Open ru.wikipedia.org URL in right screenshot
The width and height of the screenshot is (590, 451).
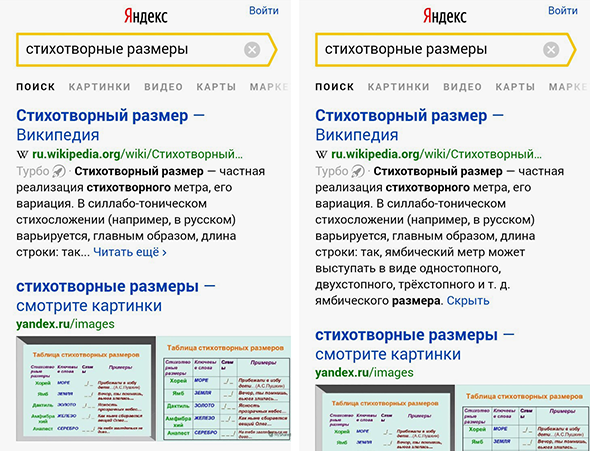click(436, 154)
